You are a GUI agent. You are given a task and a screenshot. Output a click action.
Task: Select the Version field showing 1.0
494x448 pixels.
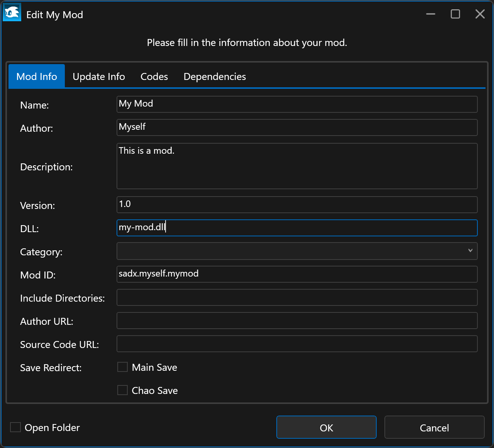coord(297,205)
